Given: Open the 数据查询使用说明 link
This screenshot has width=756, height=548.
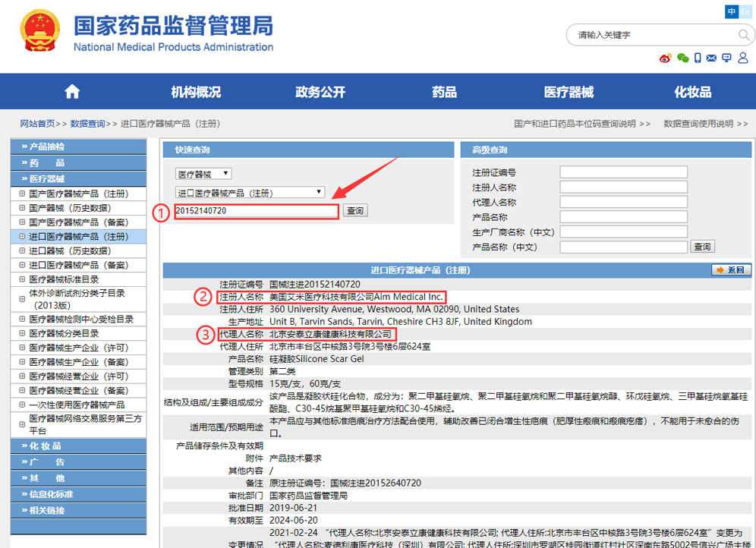Looking at the screenshot, I should (705, 124).
